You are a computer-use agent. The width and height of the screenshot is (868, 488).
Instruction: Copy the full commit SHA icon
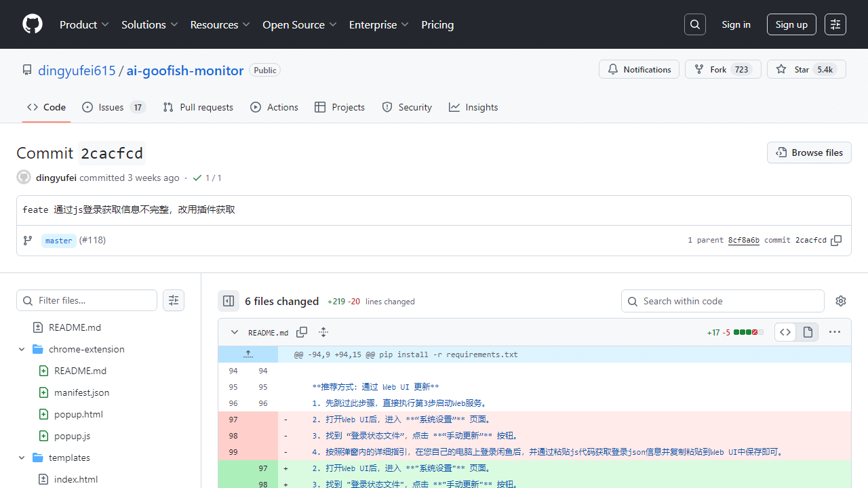pyautogui.click(x=836, y=241)
